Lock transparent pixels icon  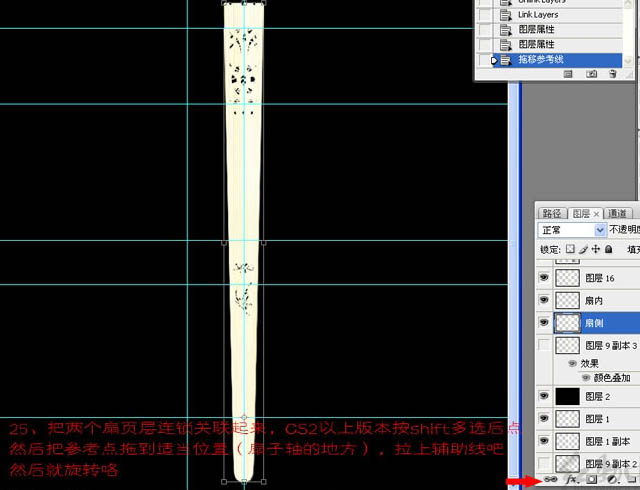click(570, 249)
